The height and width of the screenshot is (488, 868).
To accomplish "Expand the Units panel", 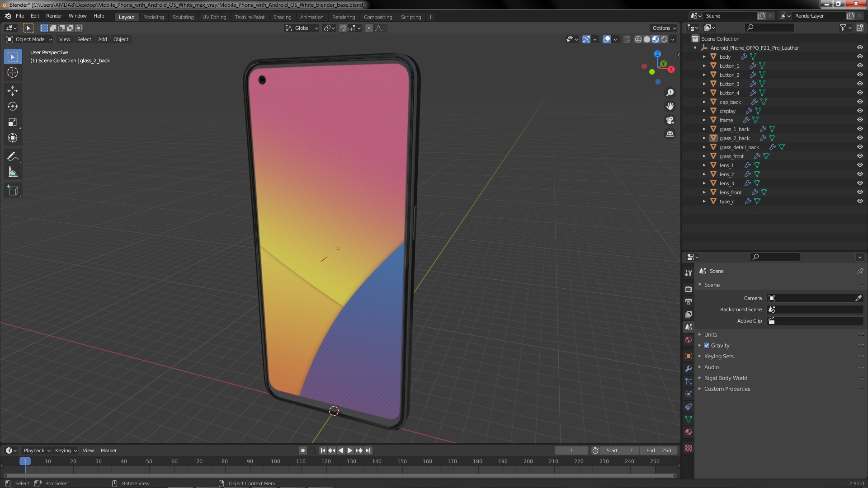I will click(x=710, y=334).
